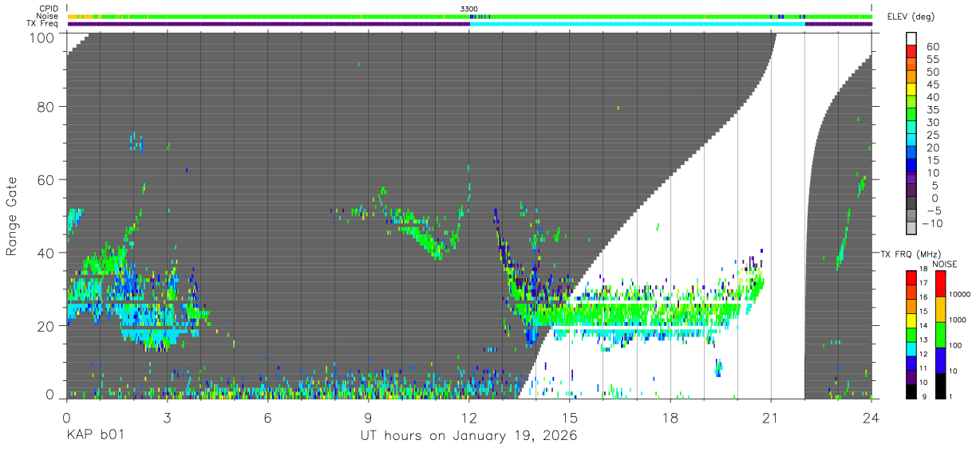This screenshot has width=980, height=452.
Task: Select the 24 tick on UT hours axis
Action: (871, 418)
